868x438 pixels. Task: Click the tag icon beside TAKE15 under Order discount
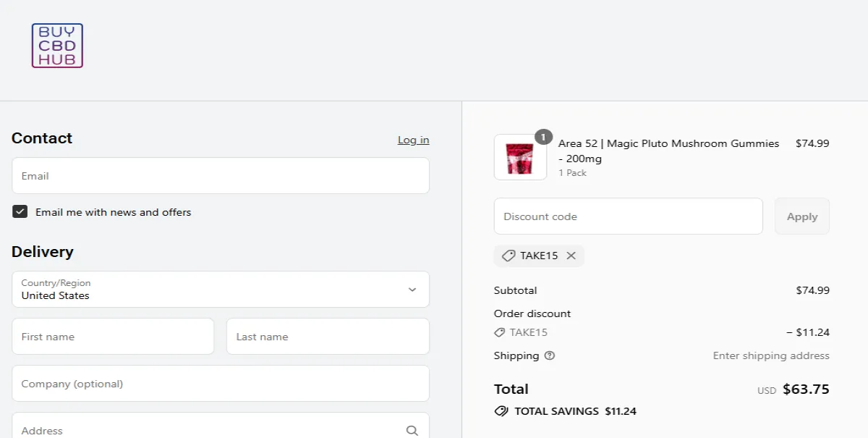point(500,332)
